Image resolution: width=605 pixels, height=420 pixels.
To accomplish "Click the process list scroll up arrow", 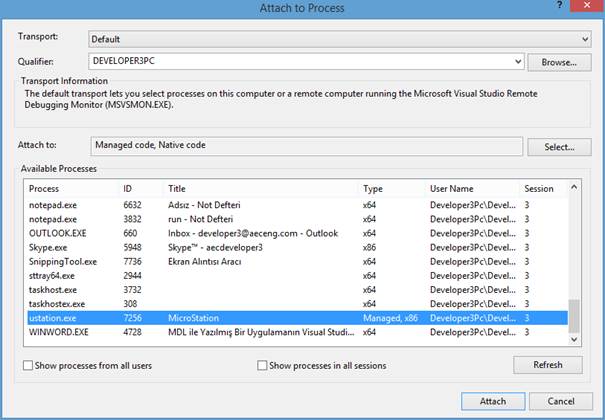I will coord(574,187).
